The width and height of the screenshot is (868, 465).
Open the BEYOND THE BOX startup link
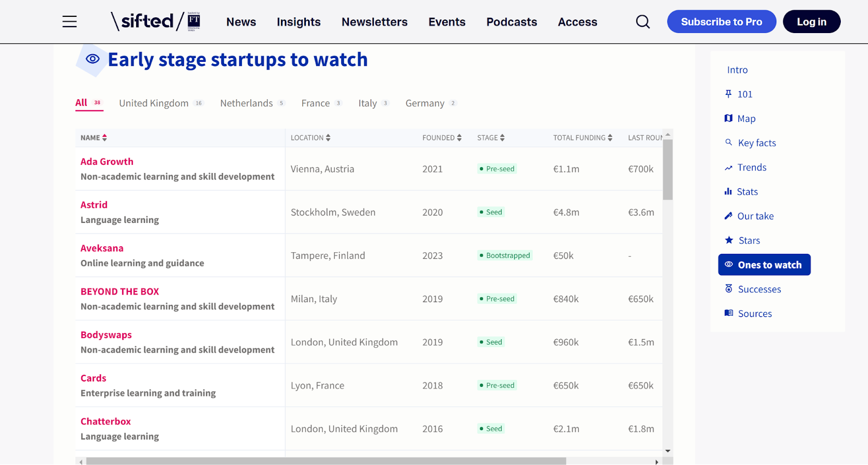tap(120, 291)
